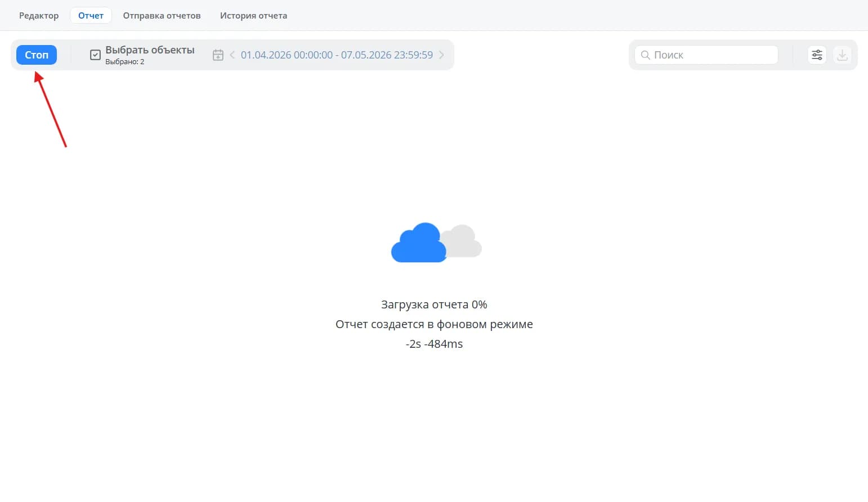Switch to the Отчет tab
The image size is (868, 502).
tap(91, 16)
